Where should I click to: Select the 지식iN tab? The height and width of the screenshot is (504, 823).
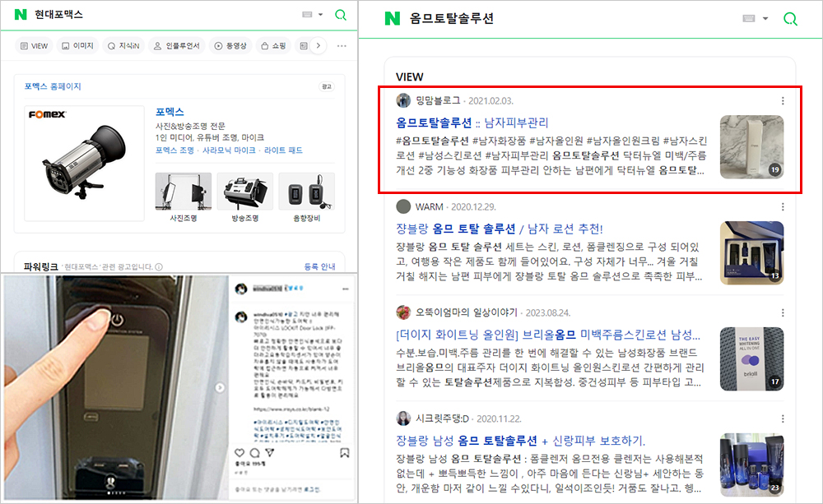[x=123, y=46]
